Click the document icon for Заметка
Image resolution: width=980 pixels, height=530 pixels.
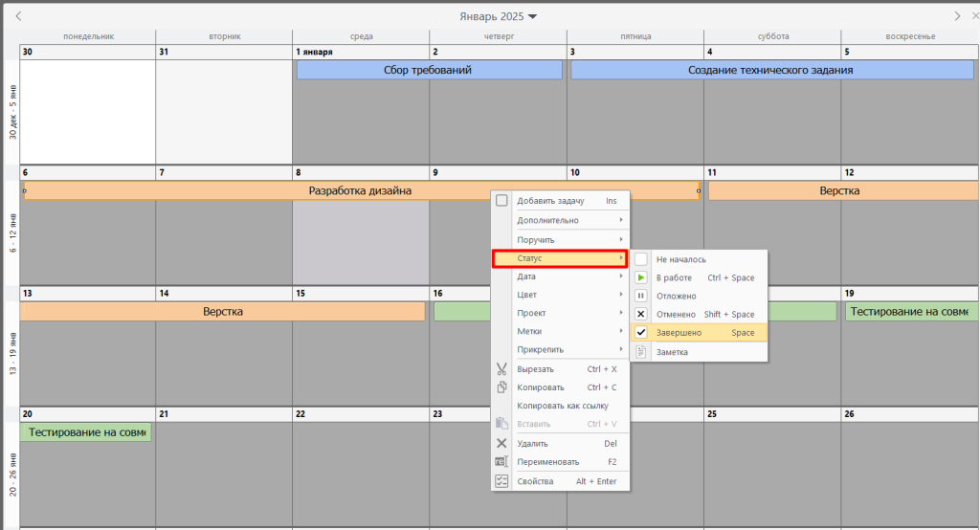tap(641, 352)
